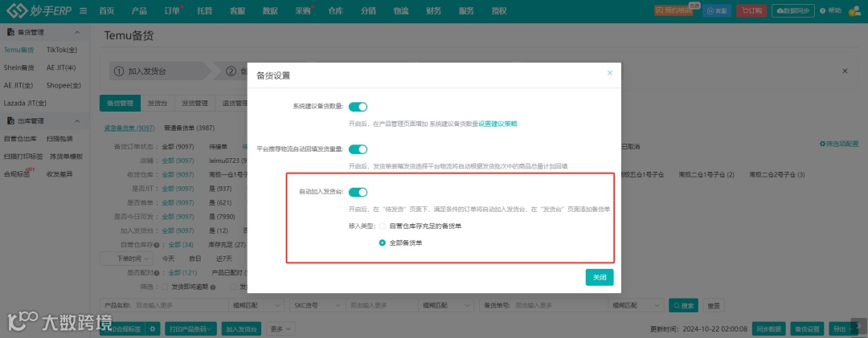Screen dimensions: 868x338
Task: Open the 授权 top menu
Action: (499, 10)
